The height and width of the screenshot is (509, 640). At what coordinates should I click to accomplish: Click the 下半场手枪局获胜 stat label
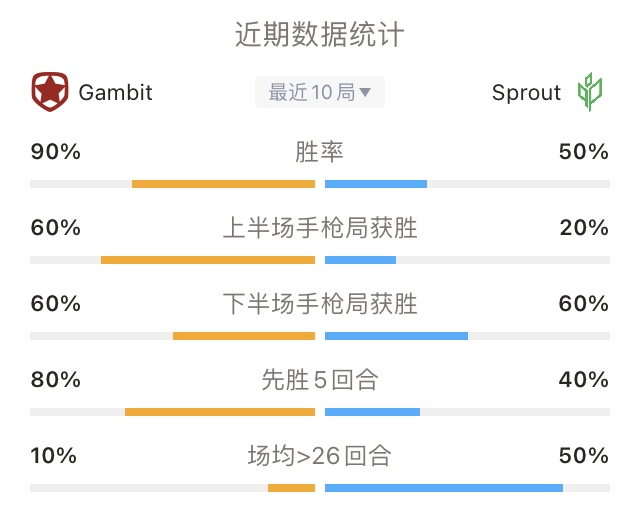[320, 304]
